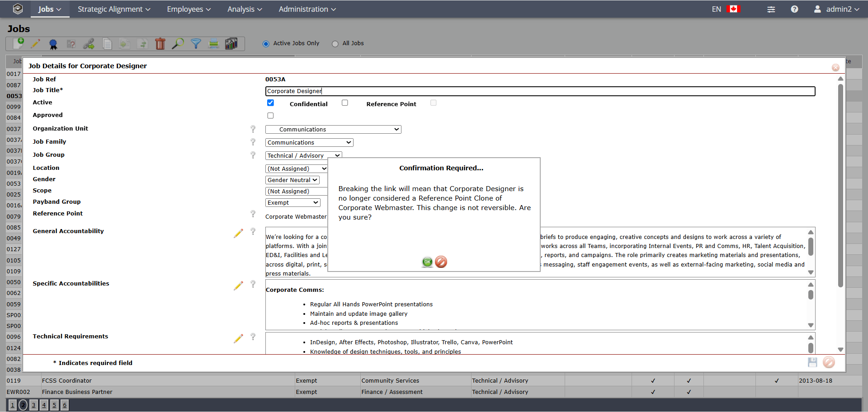Open the admin2 user menu
This screenshot has height=412, width=868.
tap(836, 9)
